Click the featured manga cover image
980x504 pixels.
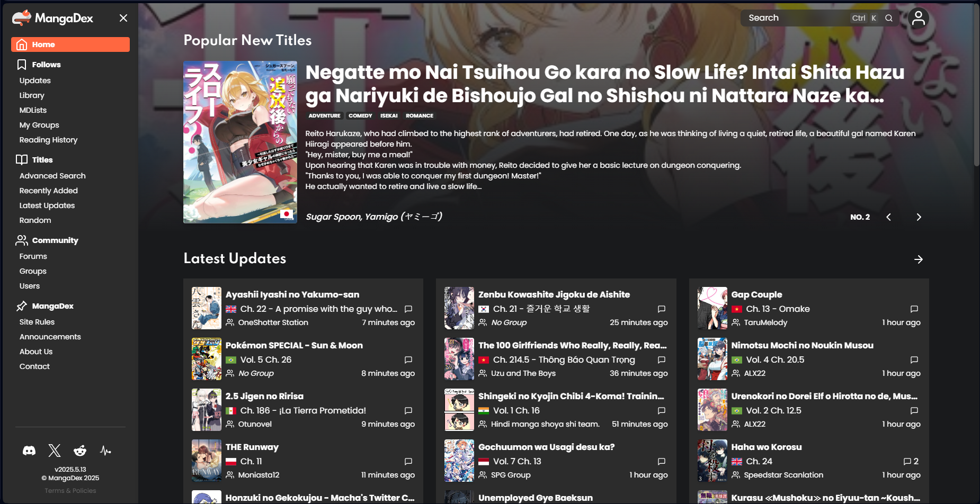point(240,142)
